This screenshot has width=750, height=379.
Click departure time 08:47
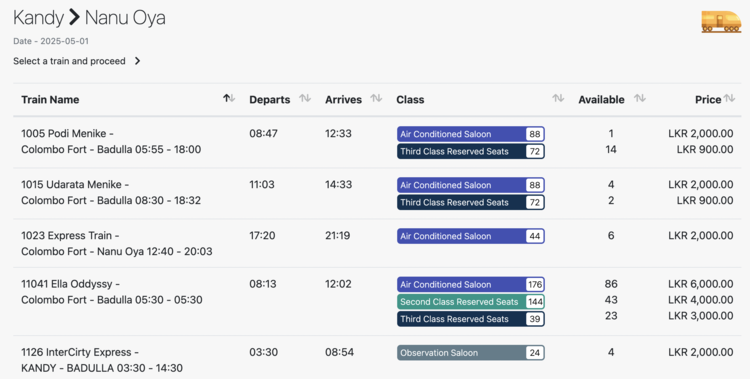point(264,134)
